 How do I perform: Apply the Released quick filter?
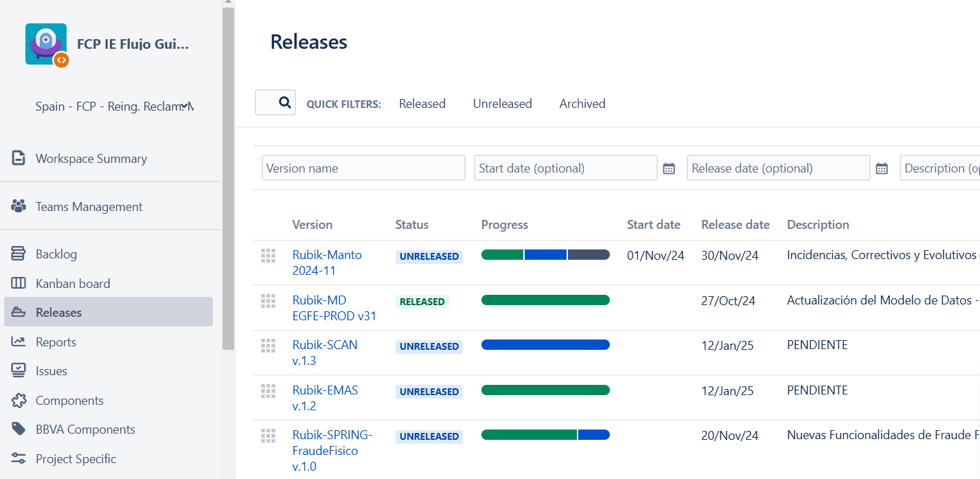tap(422, 103)
